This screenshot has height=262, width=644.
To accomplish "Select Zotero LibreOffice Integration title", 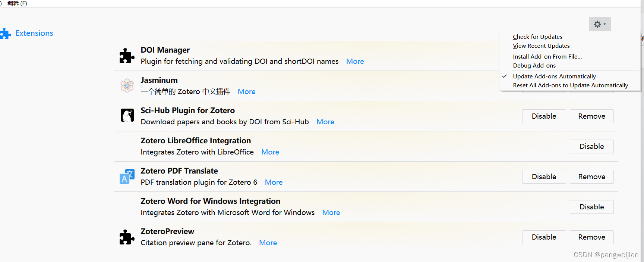I will (196, 141).
